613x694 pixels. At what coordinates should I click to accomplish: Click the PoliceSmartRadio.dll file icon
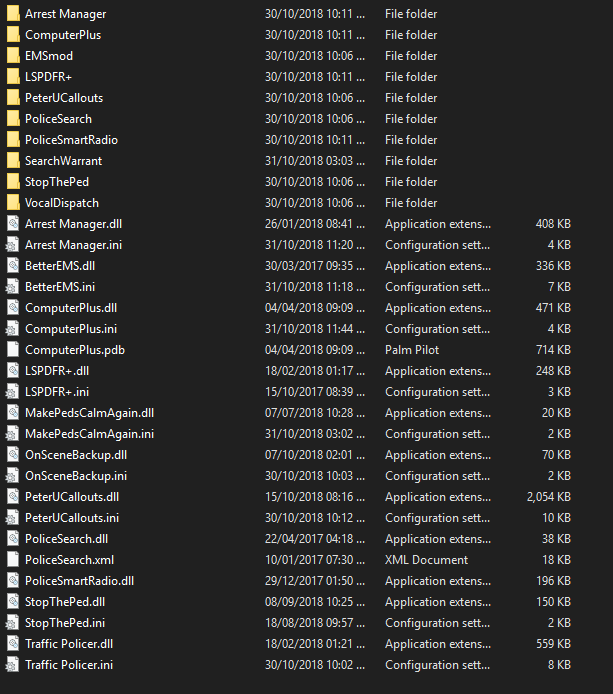tap(13, 581)
